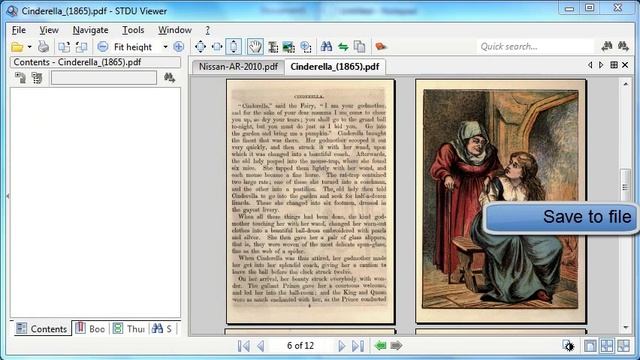Collapse the side panel with left arrow

(8, 196)
